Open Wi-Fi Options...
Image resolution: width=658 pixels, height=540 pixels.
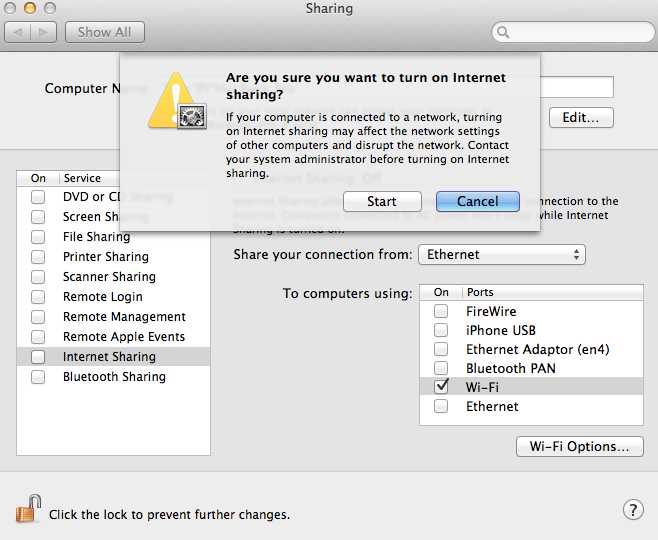coord(580,446)
